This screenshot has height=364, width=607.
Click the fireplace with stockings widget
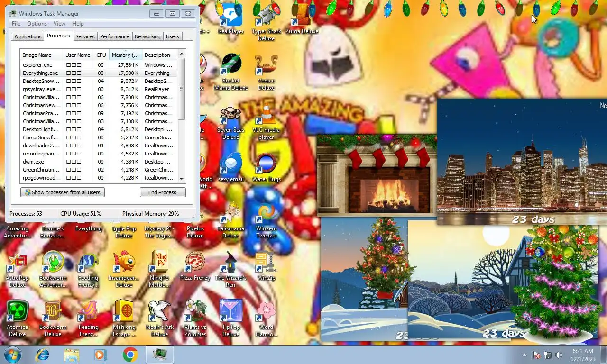coord(377,174)
